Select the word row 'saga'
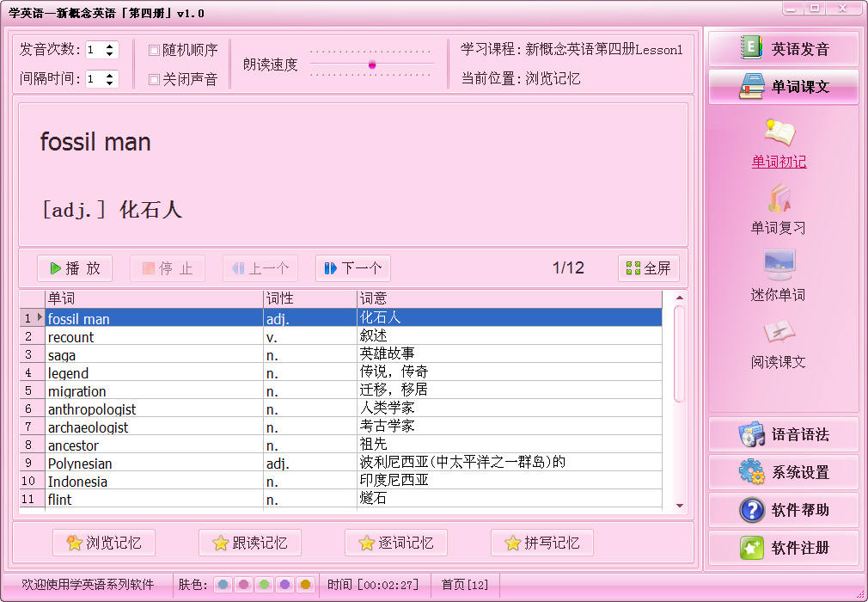Screen dimensions: 868x602 pos(341,354)
